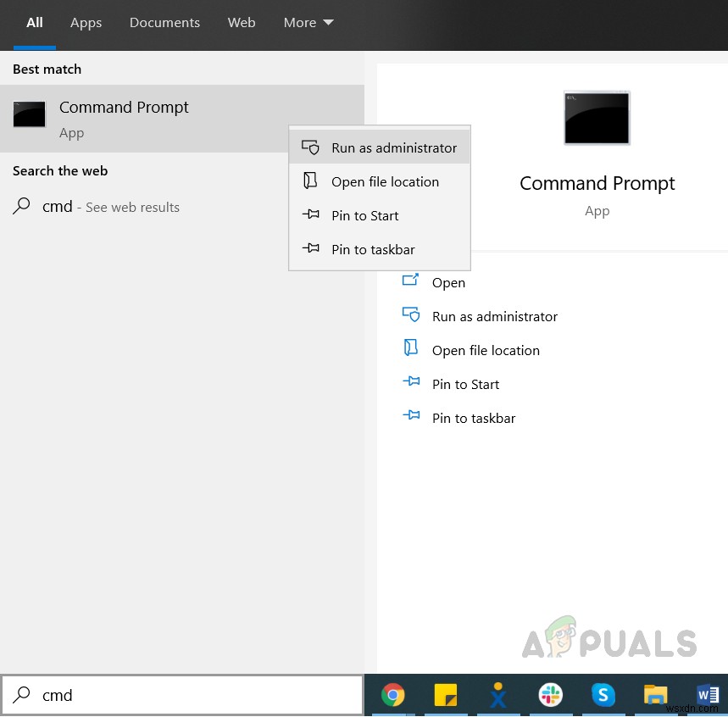Screen dimensions: 728x717
Task: Choose Pin to taskbar in the context menu
Action: click(x=380, y=249)
